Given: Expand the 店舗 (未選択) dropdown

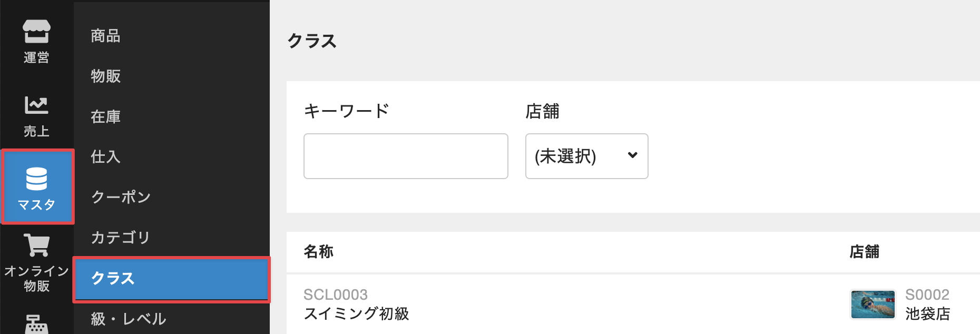Looking at the screenshot, I should click(x=586, y=156).
